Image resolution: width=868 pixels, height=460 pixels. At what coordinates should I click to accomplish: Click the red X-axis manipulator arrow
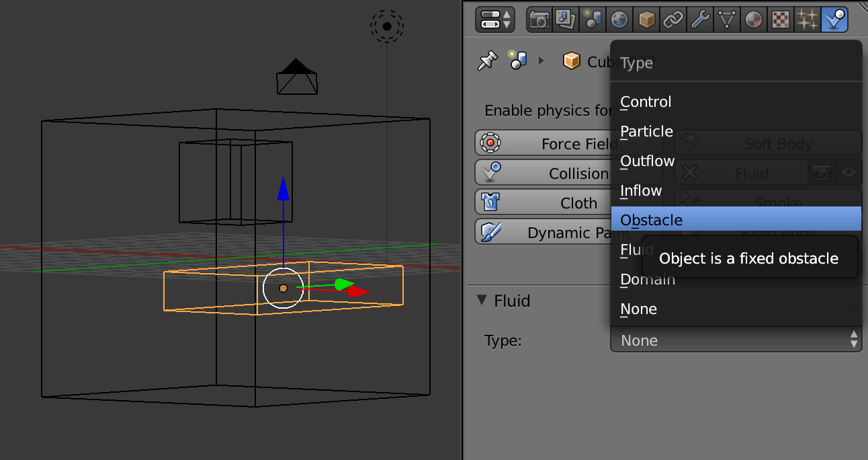click(x=359, y=291)
